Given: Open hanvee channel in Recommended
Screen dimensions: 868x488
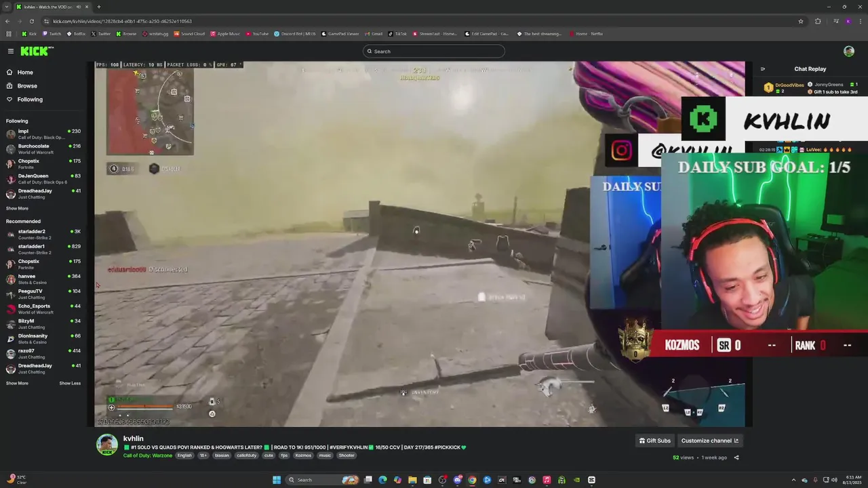Looking at the screenshot, I should pyautogui.click(x=43, y=279).
